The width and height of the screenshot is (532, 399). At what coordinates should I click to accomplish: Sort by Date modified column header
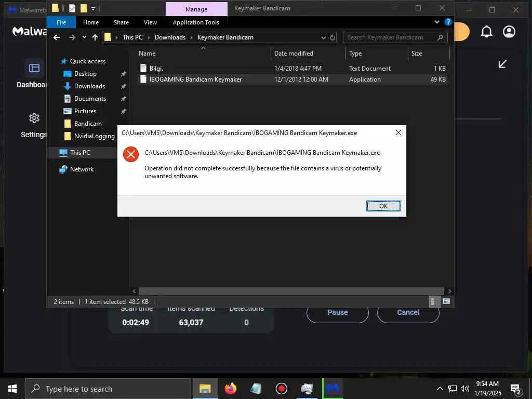tap(294, 54)
